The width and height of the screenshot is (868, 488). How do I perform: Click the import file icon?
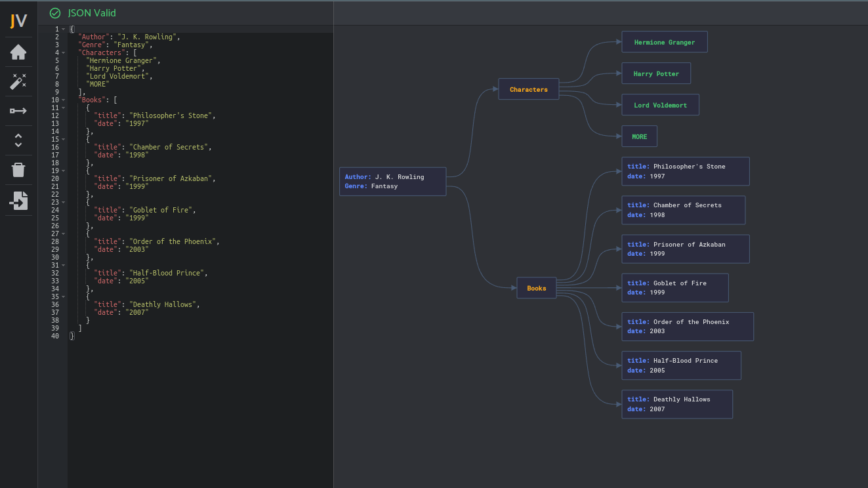[18, 201]
